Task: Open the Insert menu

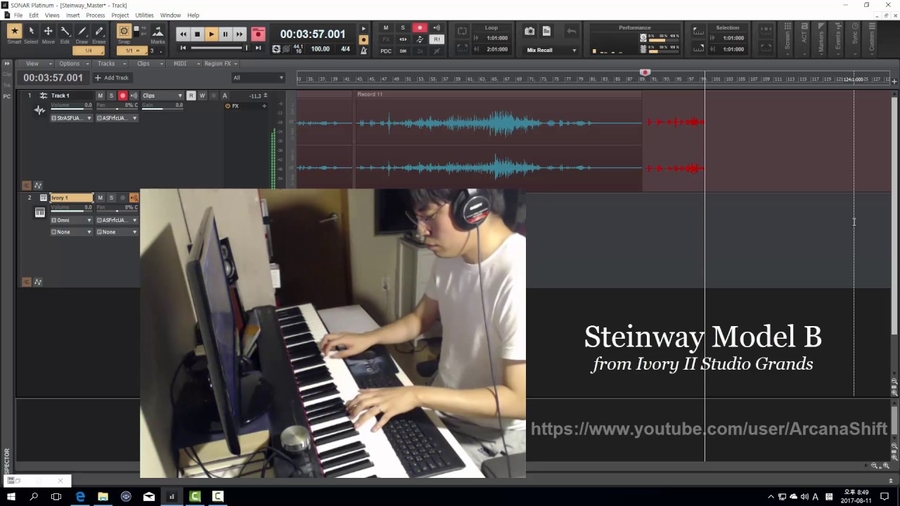Action: point(73,15)
